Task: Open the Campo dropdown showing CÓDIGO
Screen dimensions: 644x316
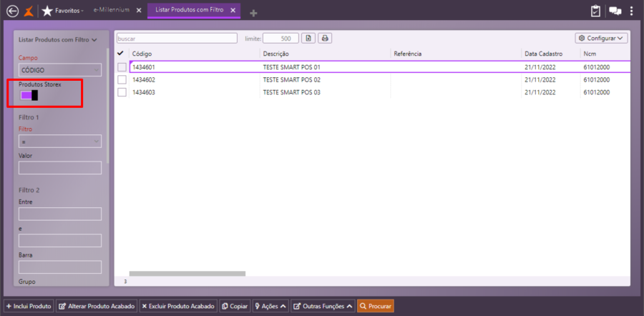Action: [60, 70]
